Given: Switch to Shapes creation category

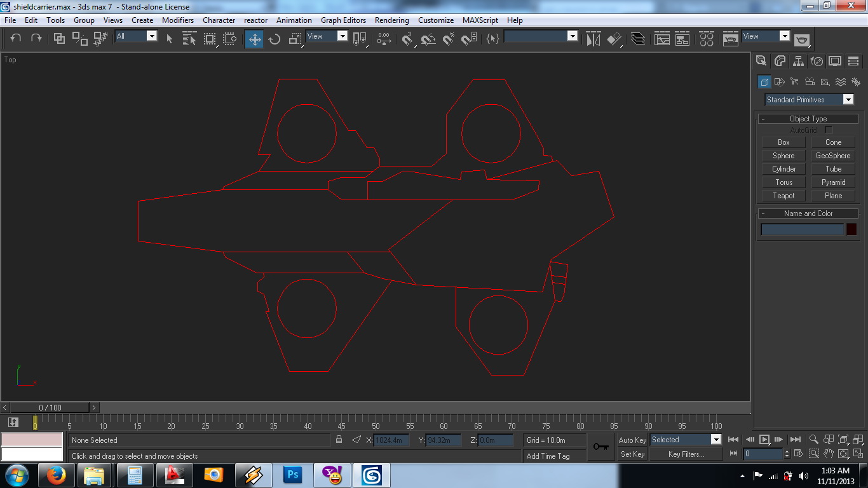Looking at the screenshot, I should tap(780, 82).
